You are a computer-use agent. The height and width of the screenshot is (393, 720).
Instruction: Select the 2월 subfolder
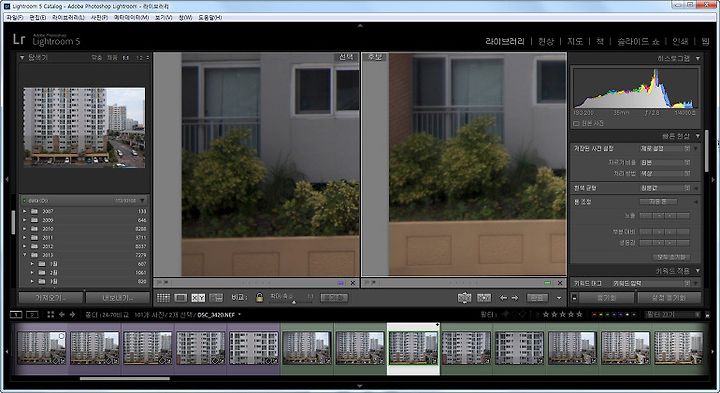tap(84, 273)
